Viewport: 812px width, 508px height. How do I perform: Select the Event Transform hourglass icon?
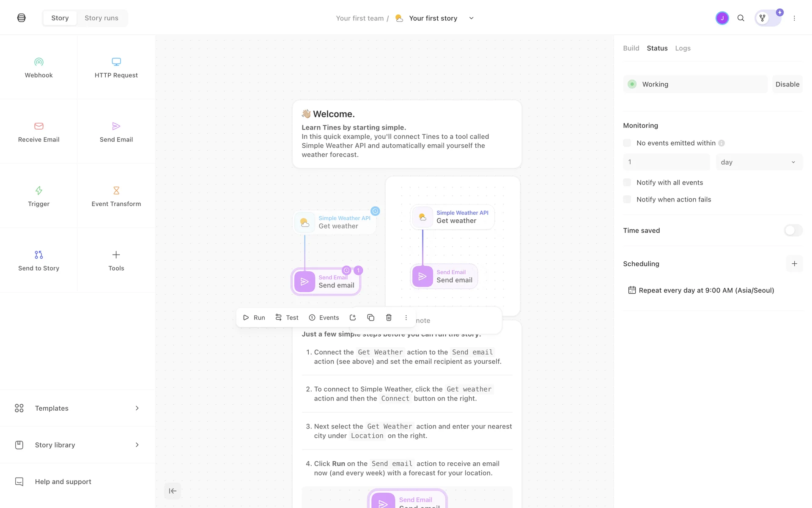(x=116, y=190)
